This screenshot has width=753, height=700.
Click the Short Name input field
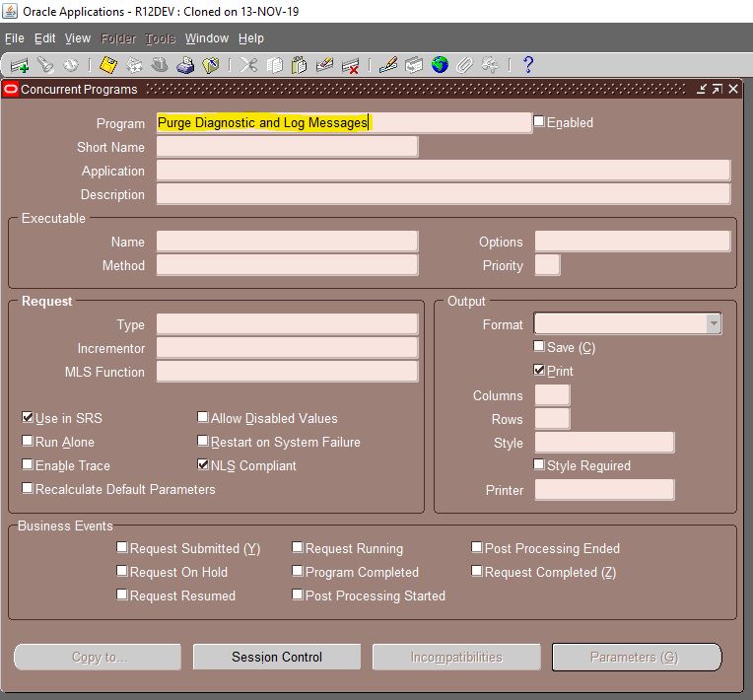(x=287, y=147)
